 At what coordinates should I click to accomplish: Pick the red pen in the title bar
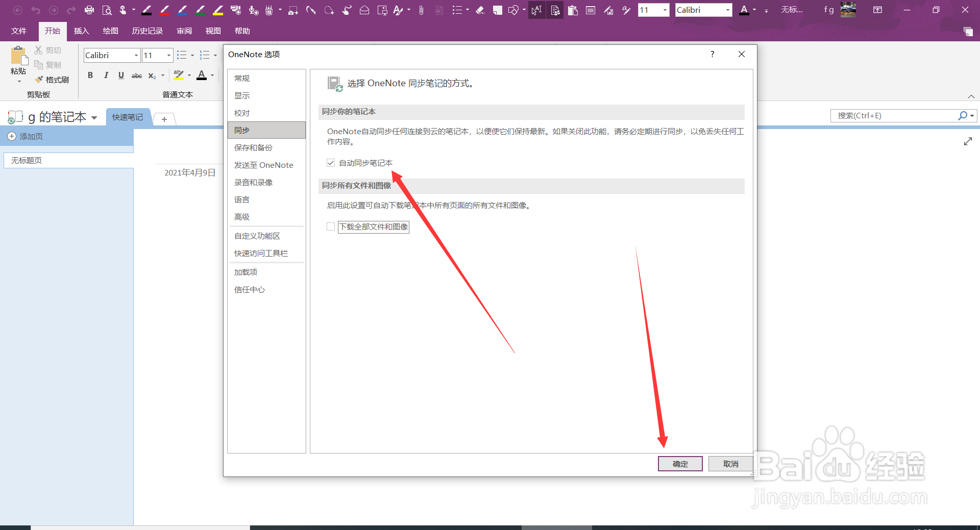(x=164, y=10)
